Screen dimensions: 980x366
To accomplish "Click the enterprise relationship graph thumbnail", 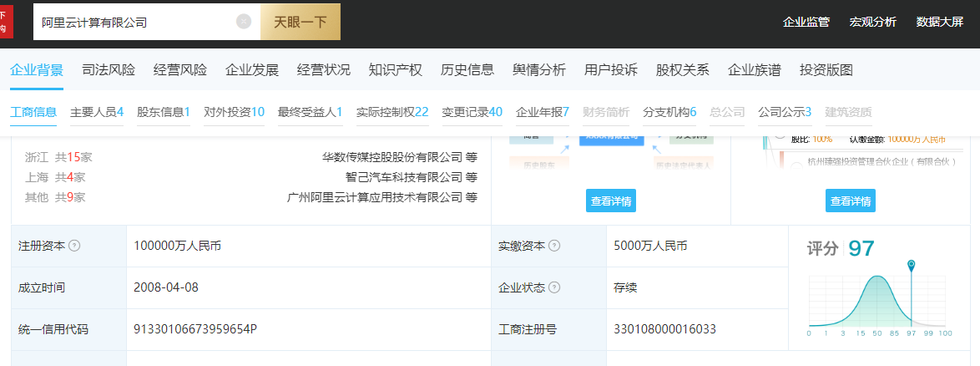I will [611, 153].
